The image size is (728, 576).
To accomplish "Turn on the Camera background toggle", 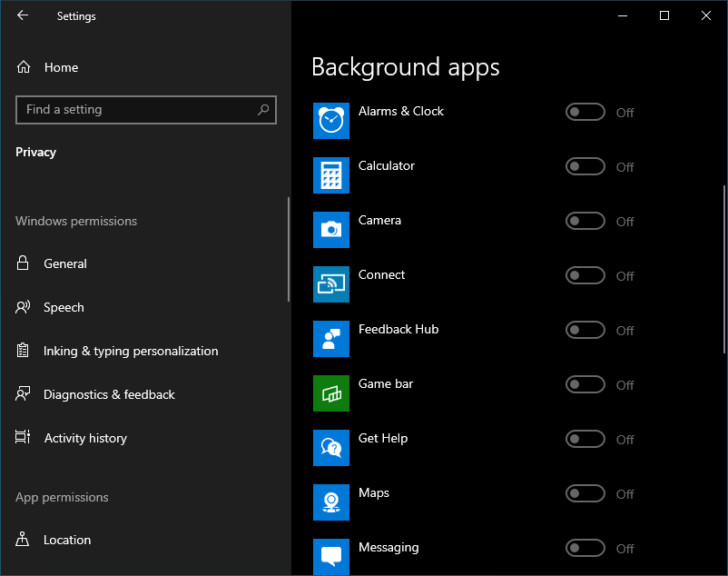I will (585, 221).
